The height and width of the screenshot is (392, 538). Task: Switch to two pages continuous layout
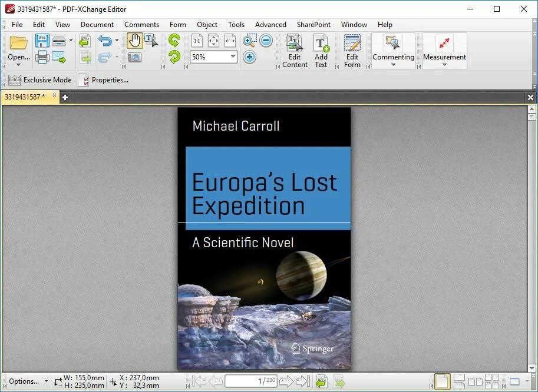492,381
